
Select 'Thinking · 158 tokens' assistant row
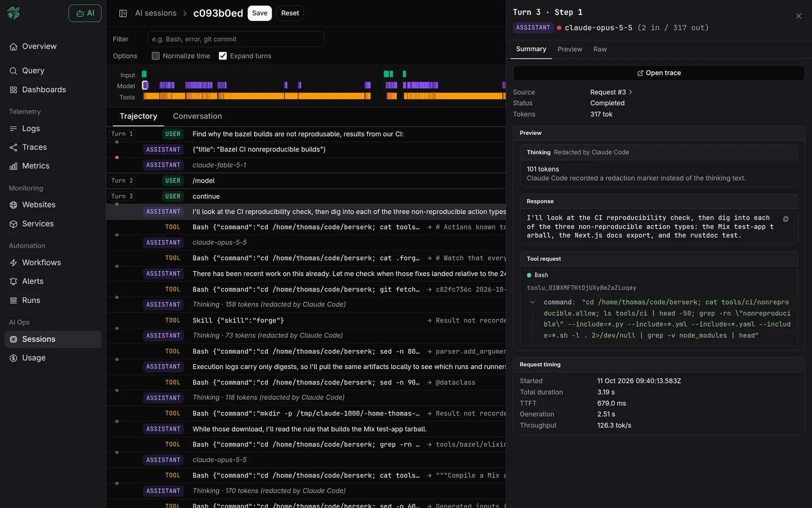306,305
